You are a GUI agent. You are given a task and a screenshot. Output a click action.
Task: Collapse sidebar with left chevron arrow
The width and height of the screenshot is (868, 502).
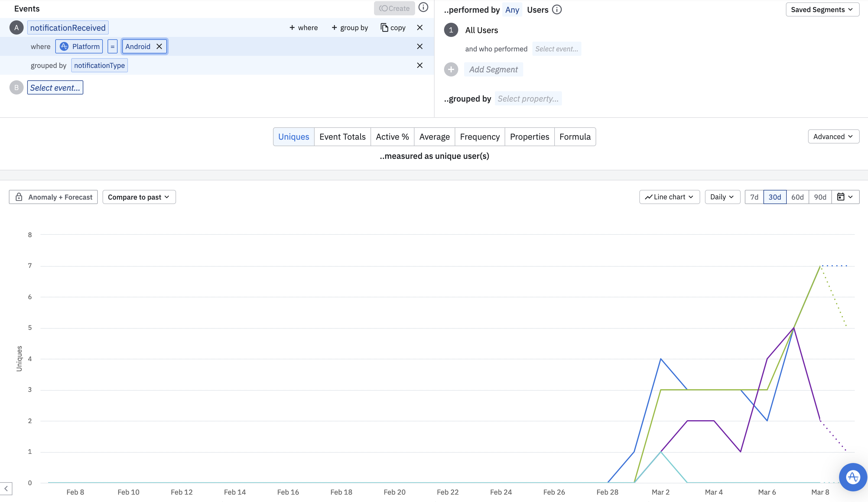[x=6, y=489]
